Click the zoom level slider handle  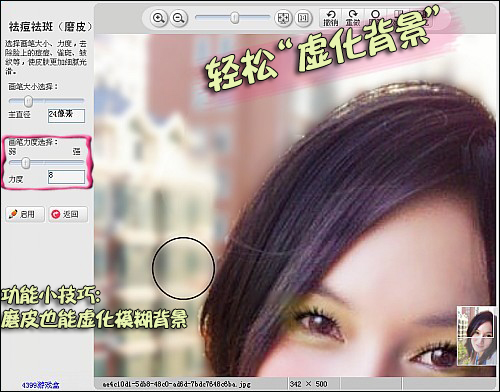coord(235,17)
